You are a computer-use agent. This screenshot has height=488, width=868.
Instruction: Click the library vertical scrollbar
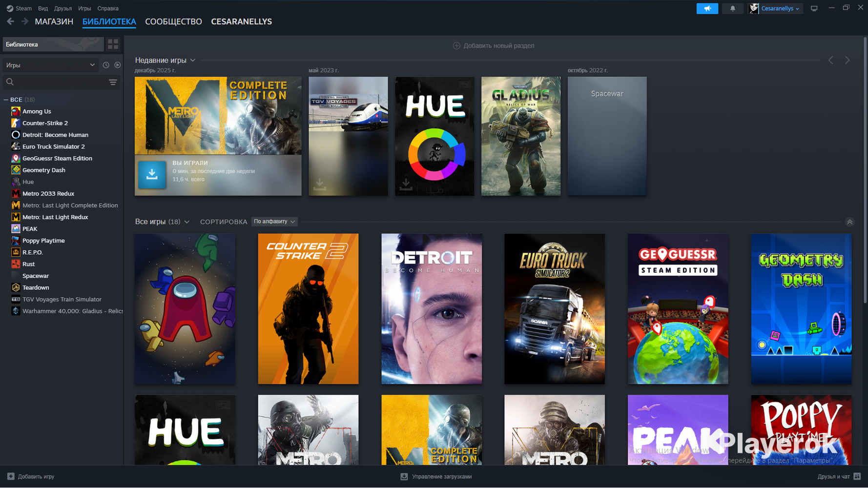coord(865,171)
